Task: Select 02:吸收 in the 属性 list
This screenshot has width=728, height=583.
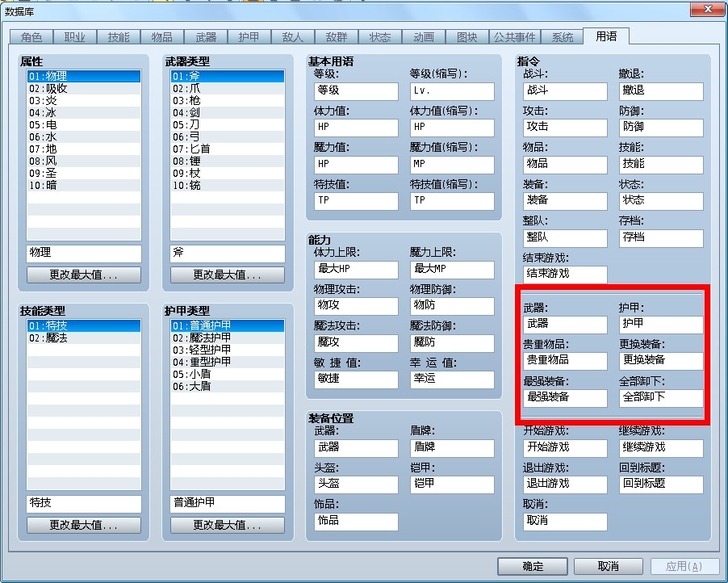Action: tap(84, 88)
